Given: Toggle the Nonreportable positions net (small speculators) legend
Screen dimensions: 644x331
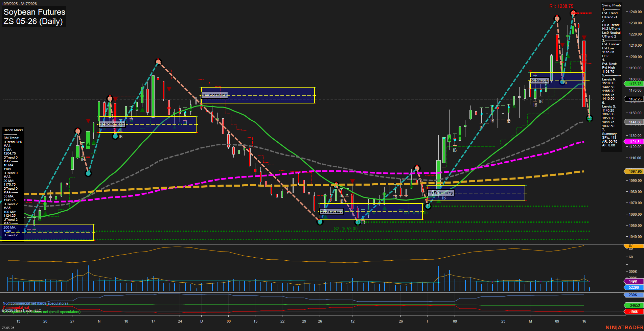Looking at the screenshot, I should tap(41, 312).
